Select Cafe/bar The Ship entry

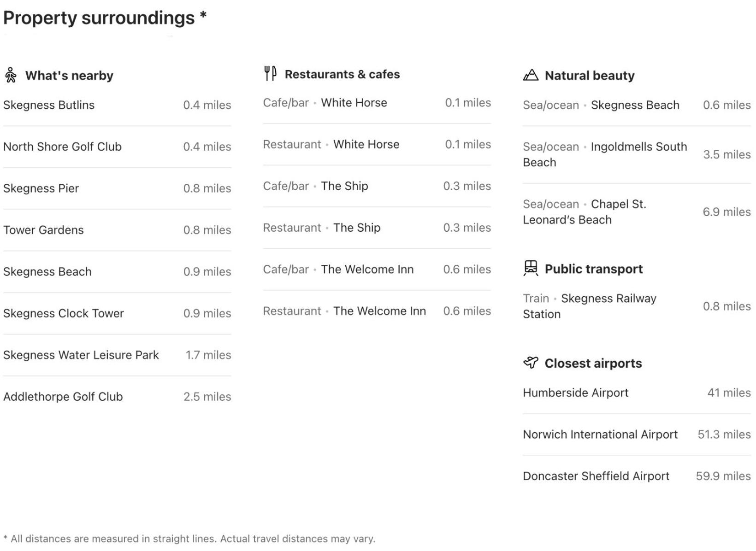coord(377,186)
